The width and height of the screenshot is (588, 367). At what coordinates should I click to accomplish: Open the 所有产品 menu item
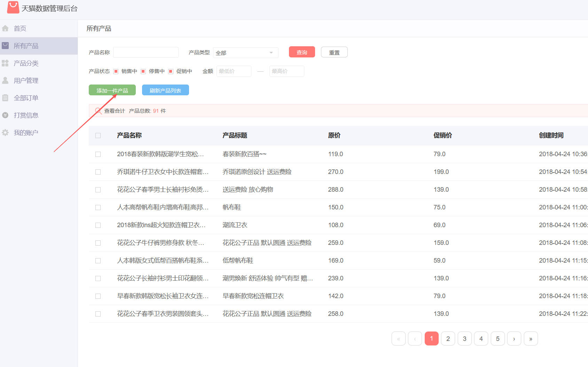(x=39, y=46)
